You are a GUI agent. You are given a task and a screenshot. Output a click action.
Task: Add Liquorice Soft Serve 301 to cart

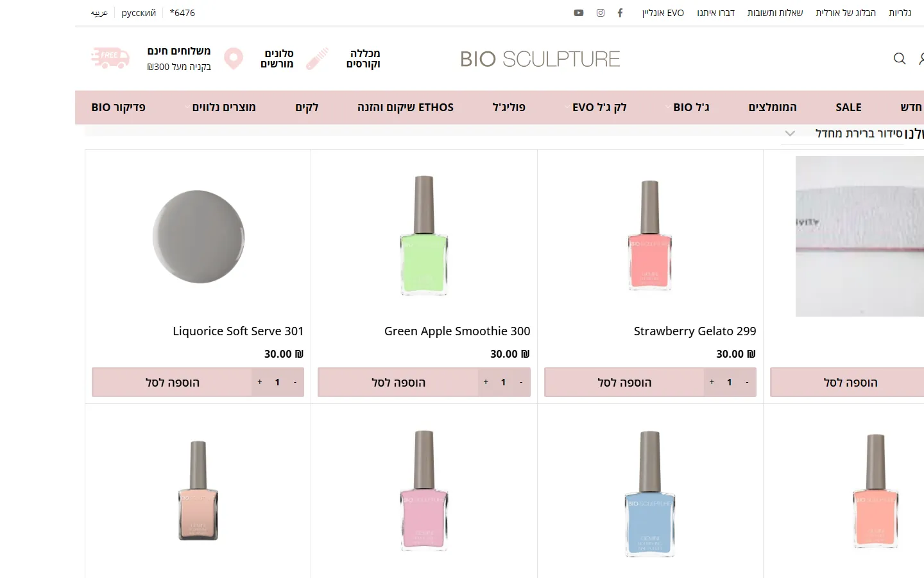pos(173,382)
